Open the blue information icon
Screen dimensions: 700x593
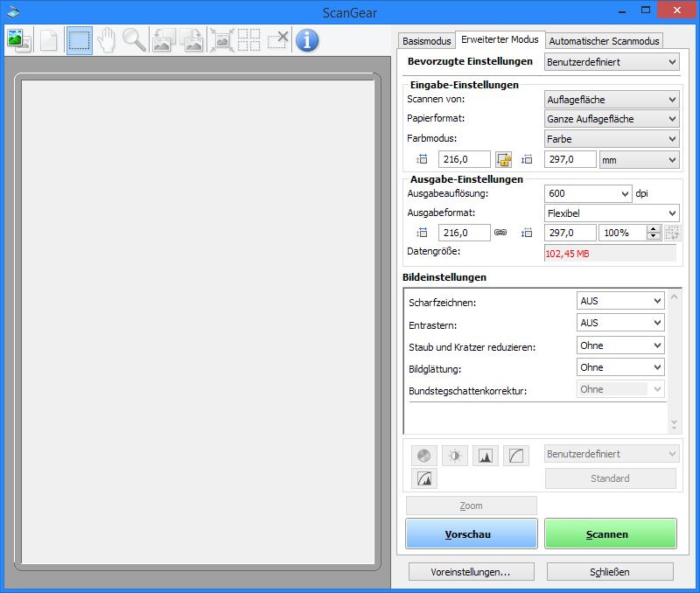[307, 39]
